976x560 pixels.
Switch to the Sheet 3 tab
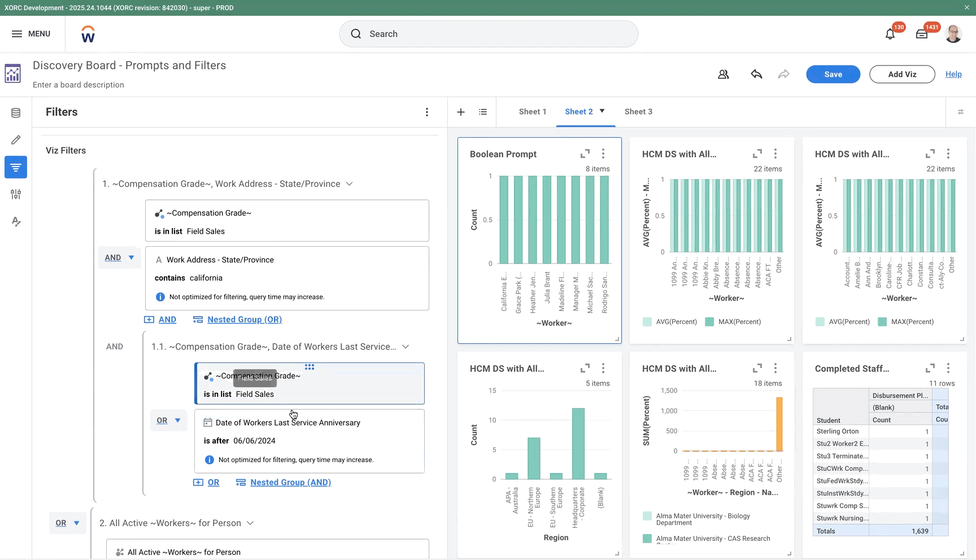pos(638,112)
